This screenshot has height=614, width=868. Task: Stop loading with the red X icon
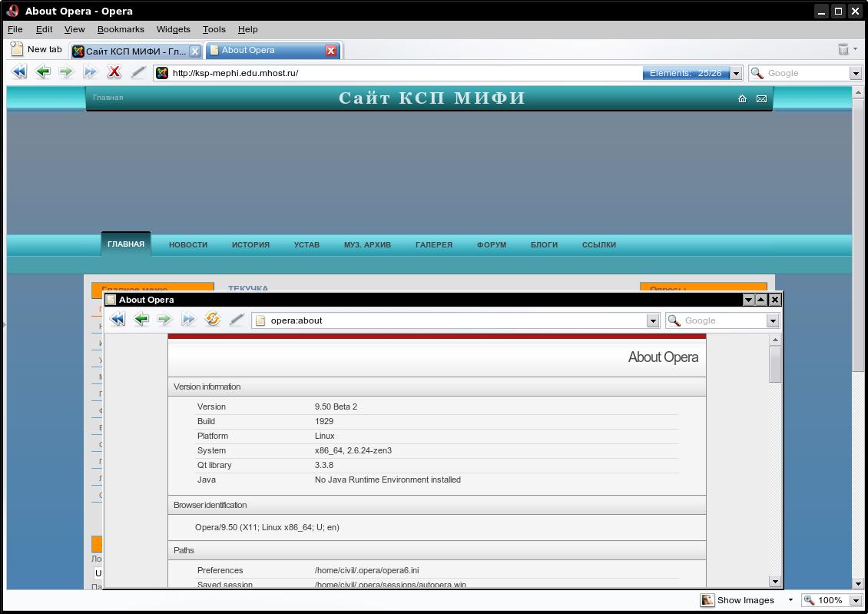click(x=114, y=72)
